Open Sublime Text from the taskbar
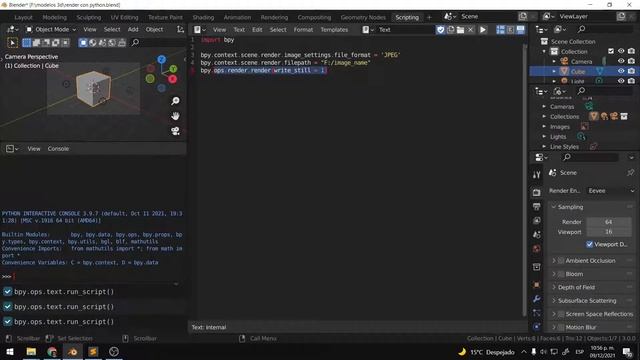The width and height of the screenshot is (640, 360). click(x=93, y=351)
